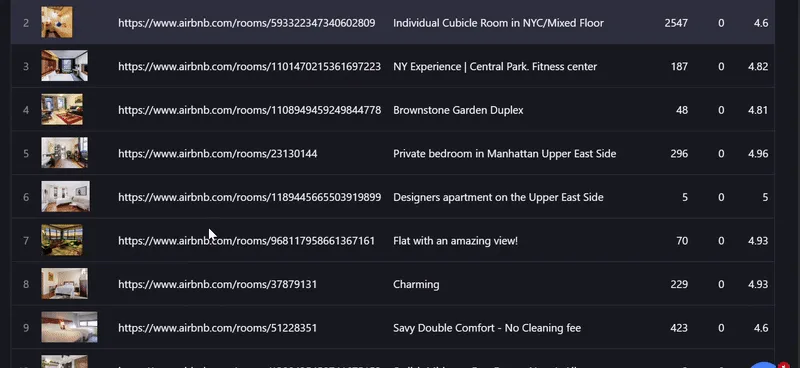Click the Flat with an amazing view! title

coord(455,241)
